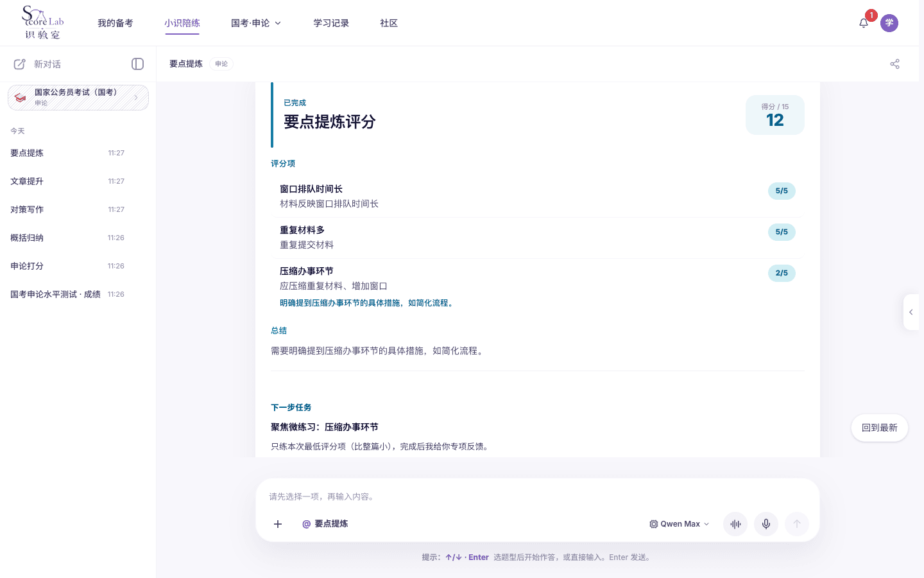The height and width of the screenshot is (578, 924).
Task: Open the user avatar menu
Action: click(x=889, y=23)
